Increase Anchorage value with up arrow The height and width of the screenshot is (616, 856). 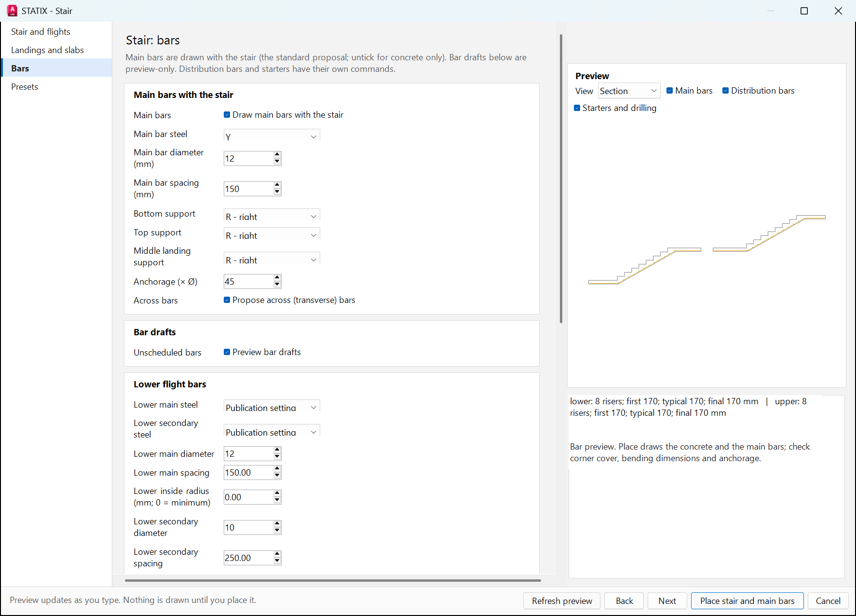coord(277,278)
